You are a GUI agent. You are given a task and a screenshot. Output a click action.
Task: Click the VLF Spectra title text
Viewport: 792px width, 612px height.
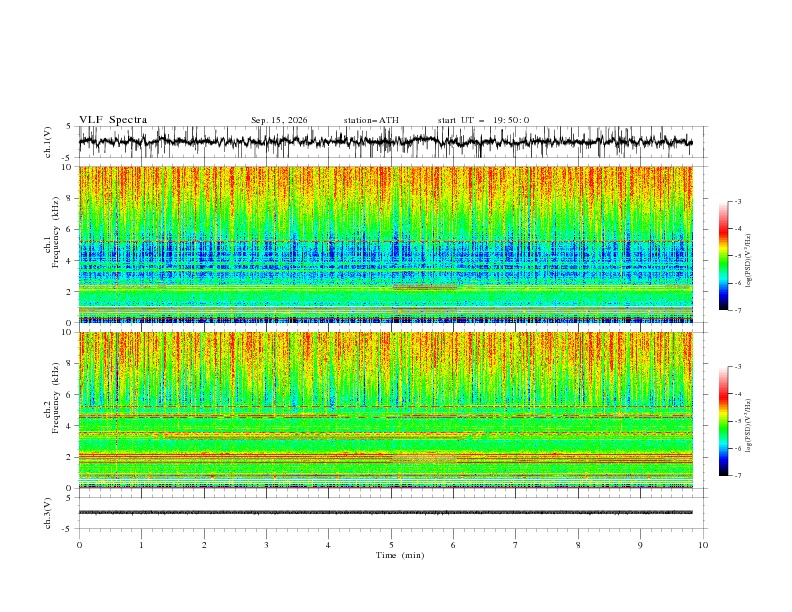113,120
